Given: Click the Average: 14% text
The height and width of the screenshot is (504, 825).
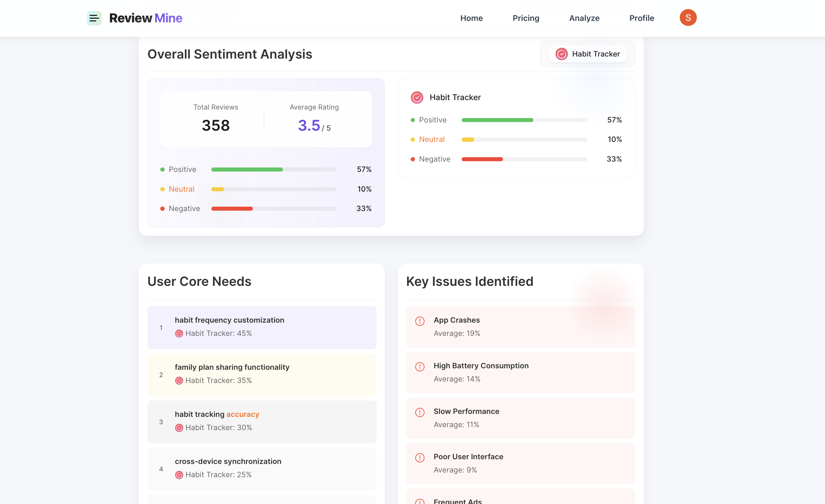Looking at the screenshot, I should point(457,379).
